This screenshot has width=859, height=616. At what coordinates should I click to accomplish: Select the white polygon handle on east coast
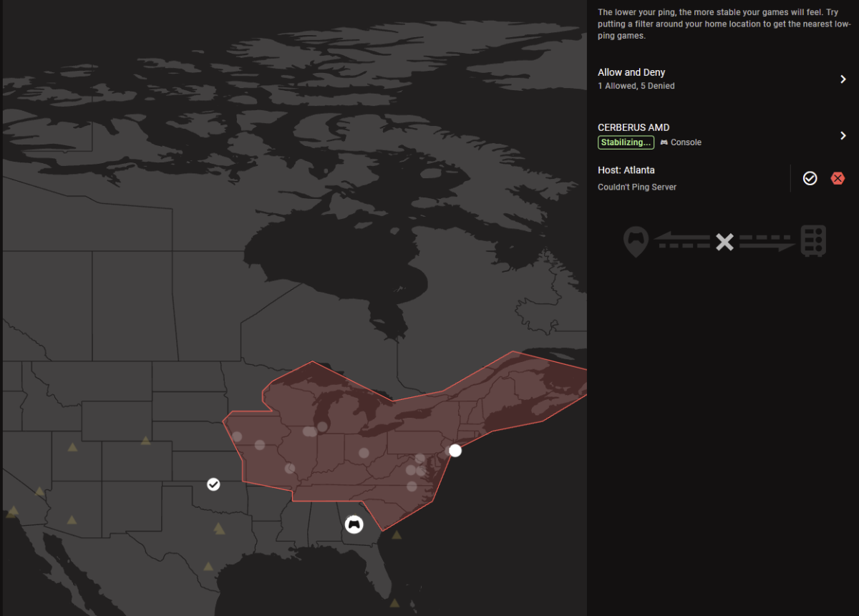455,451
